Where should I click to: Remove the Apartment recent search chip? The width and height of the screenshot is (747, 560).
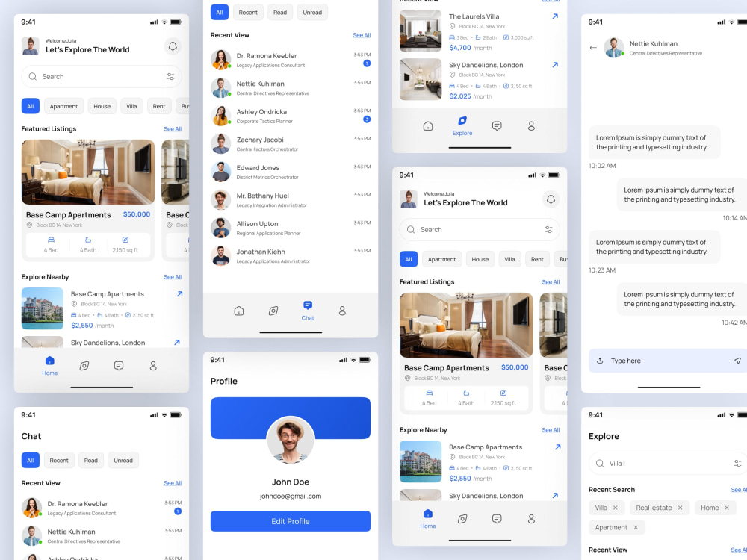[636, 528]
